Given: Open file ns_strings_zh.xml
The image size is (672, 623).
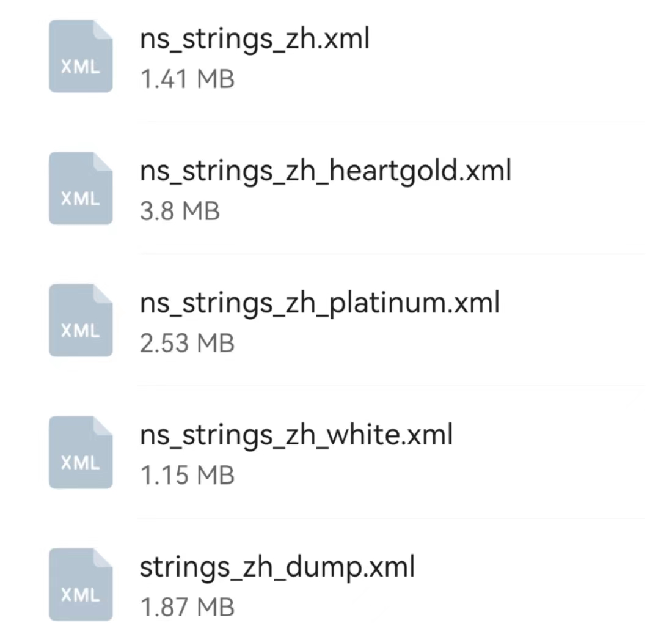Looking at the screenshot, I should pyautogui.click(x=254, y=39).
